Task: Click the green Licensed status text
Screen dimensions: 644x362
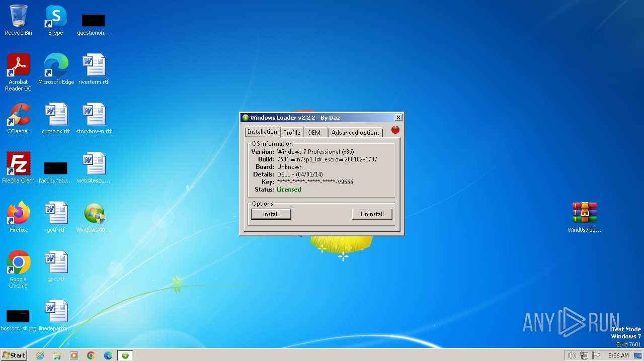Action: [x=289, y=190]
